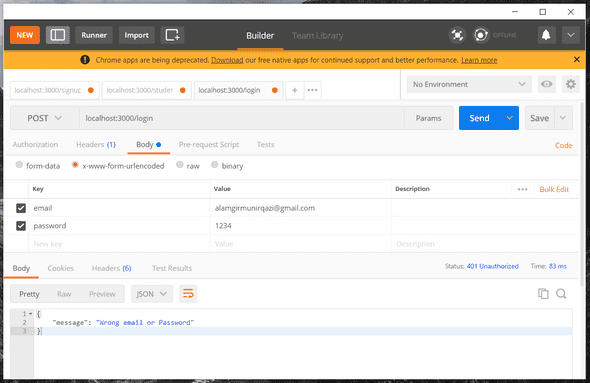This screenshot has height=383, width=590.
Task: Open top-right toolbar chevron menu
Action: (x=571, y=35)
